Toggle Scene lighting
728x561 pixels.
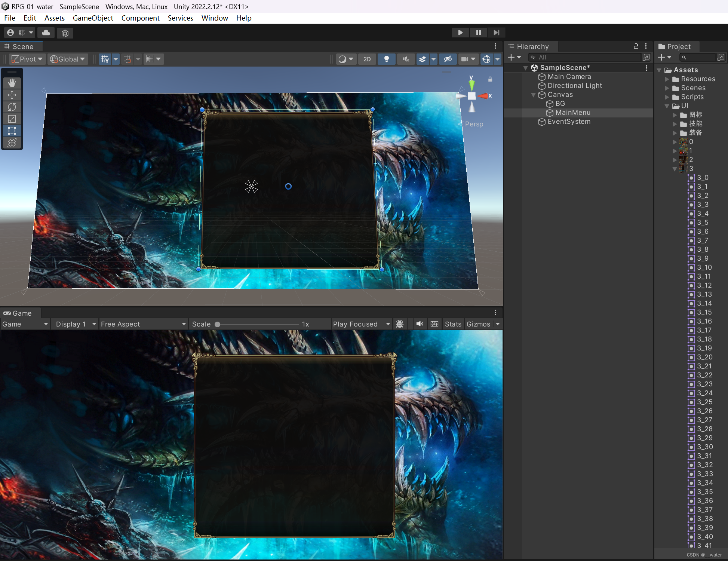387,59
